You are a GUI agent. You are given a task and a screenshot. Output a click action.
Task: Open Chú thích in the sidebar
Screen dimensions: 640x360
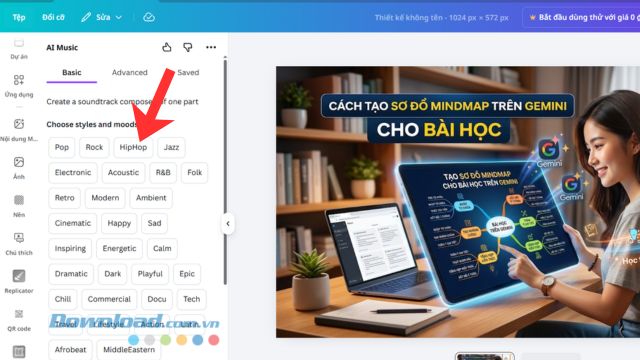coord(19,244)
